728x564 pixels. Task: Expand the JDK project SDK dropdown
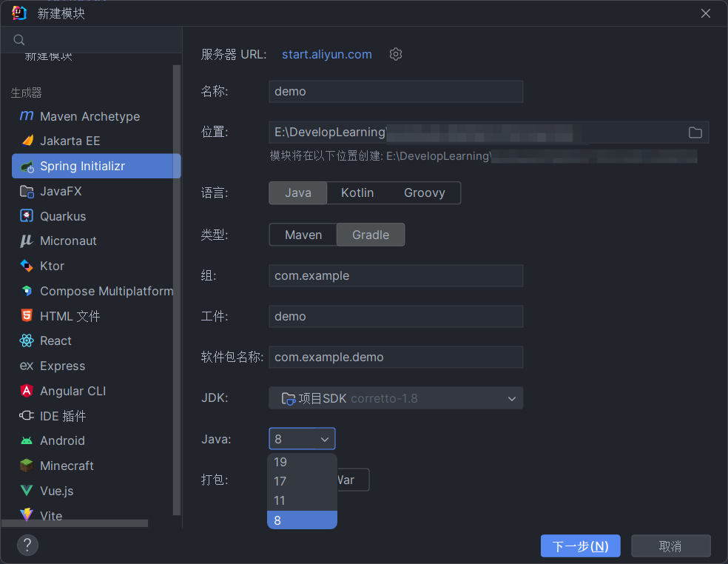click(396, 398)
